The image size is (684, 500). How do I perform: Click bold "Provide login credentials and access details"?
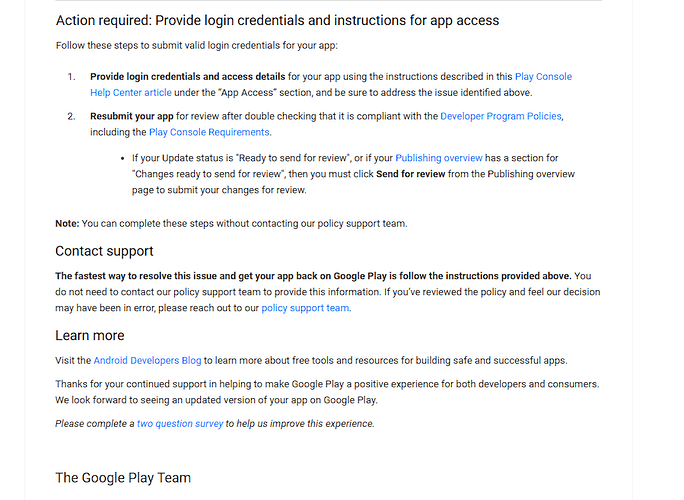(x=188, y=77)
